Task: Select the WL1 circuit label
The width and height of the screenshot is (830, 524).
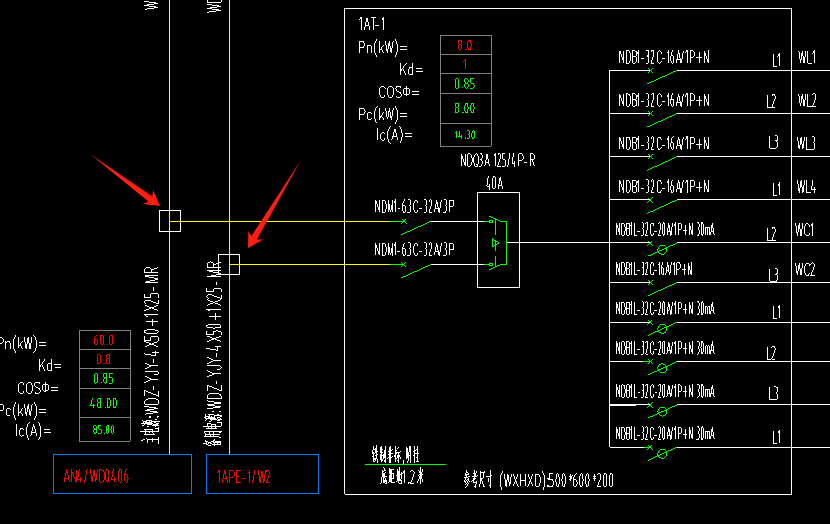Action: click(807, 57)
